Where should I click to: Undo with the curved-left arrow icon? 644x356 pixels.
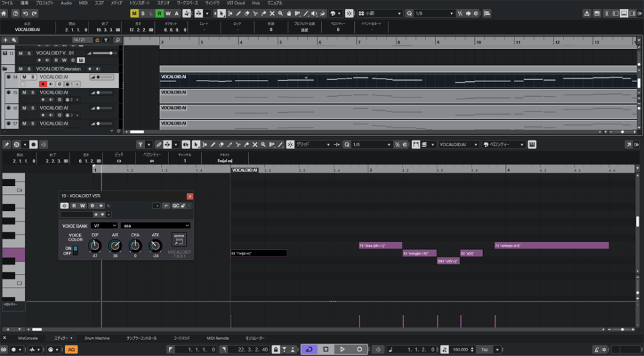pyautogui.click(x=26, y=13)
